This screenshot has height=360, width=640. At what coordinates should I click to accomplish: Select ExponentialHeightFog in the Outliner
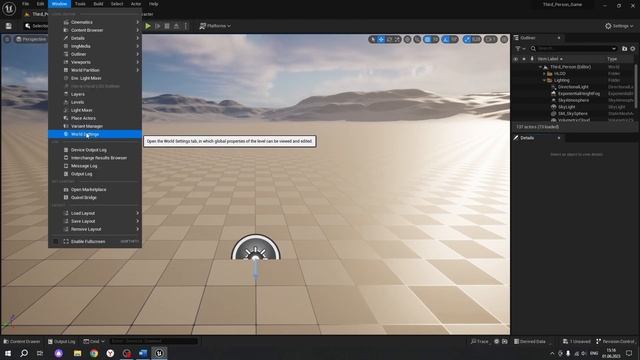coord(579,93)
